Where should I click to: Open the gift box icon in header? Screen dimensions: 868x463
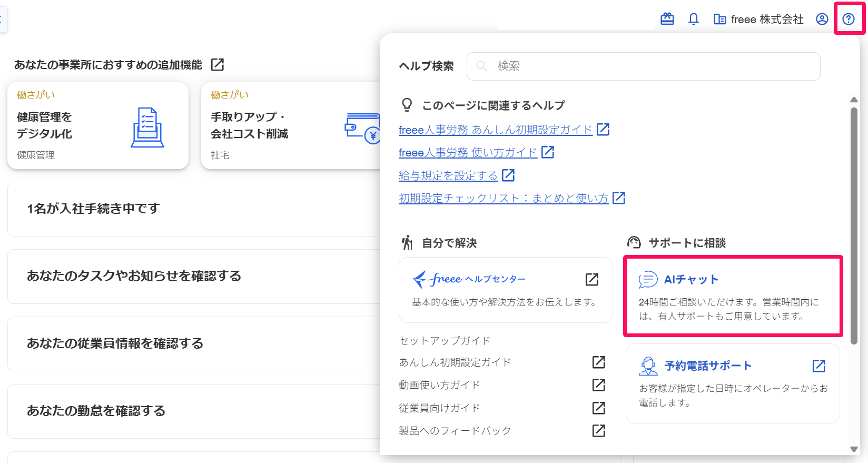click(667, 19)
